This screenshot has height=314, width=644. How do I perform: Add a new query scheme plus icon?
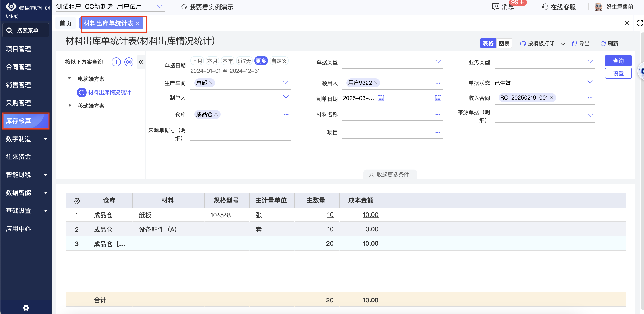[x=116, y=62]
